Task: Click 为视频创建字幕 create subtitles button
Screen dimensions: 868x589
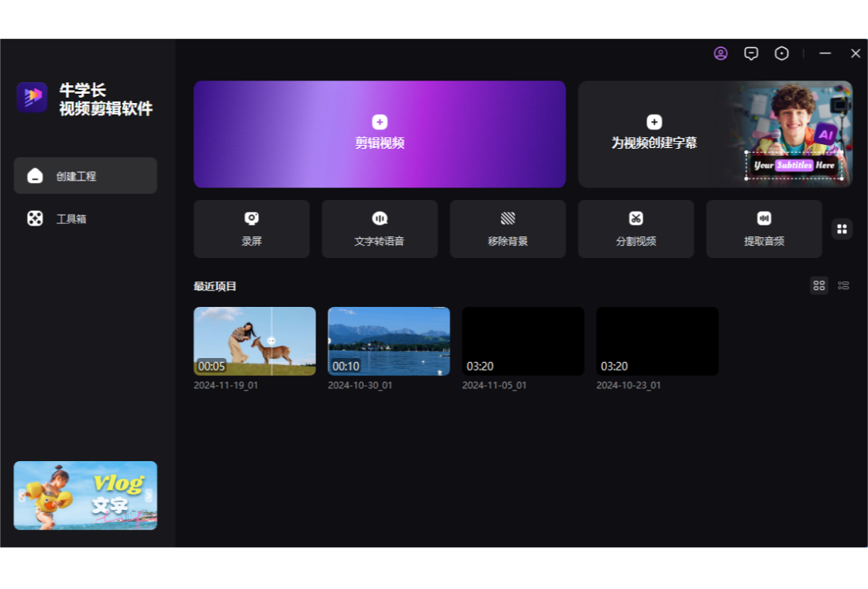Action: coord(654,134)
